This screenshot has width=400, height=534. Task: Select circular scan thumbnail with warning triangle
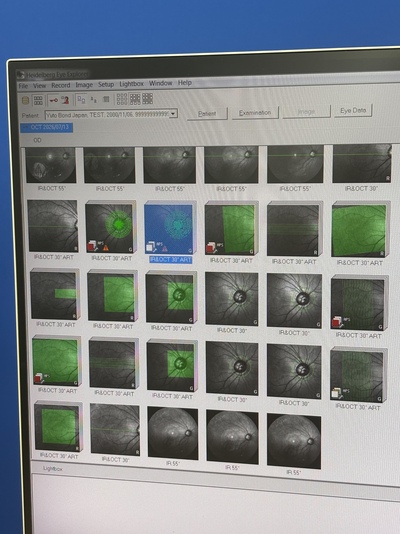click(x=111, y=227)
